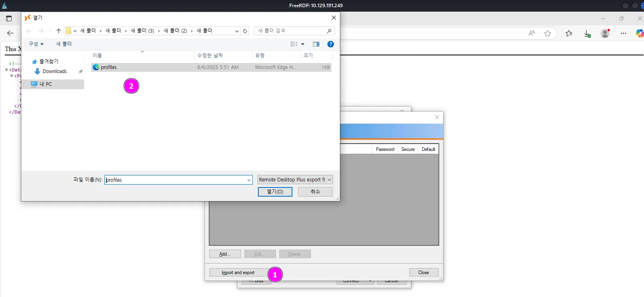This screenshot has height=297, width=644.
Task: Click the folder icon in address path
Action: [68, 31]
